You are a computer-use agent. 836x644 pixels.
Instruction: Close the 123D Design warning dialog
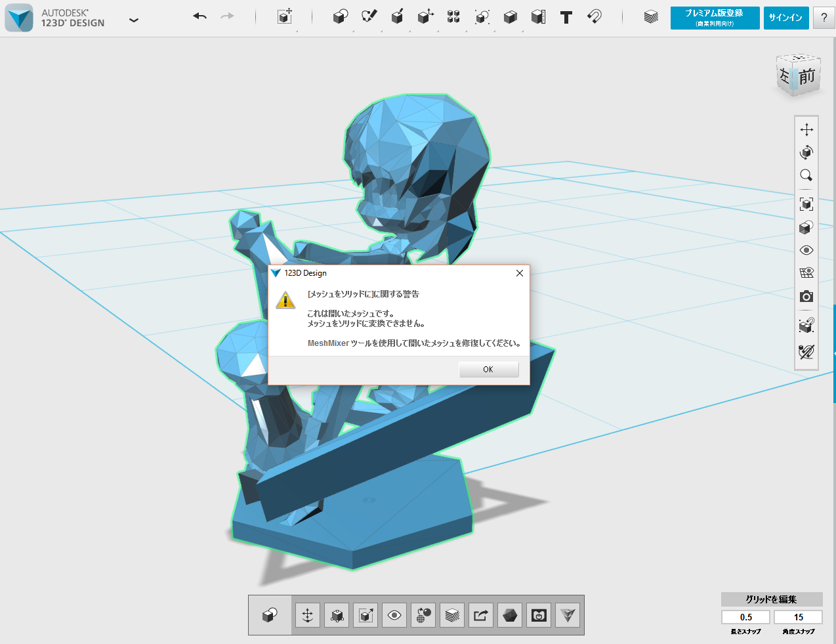point(519,273)
